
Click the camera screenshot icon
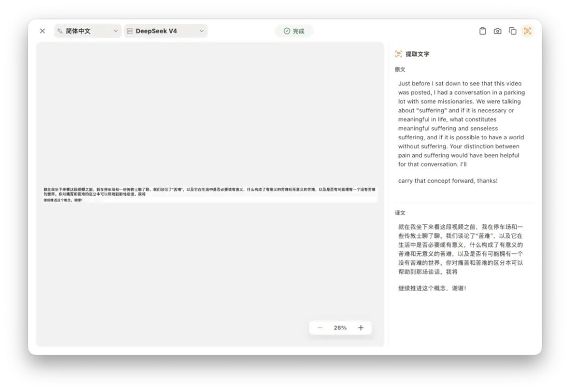497,31
